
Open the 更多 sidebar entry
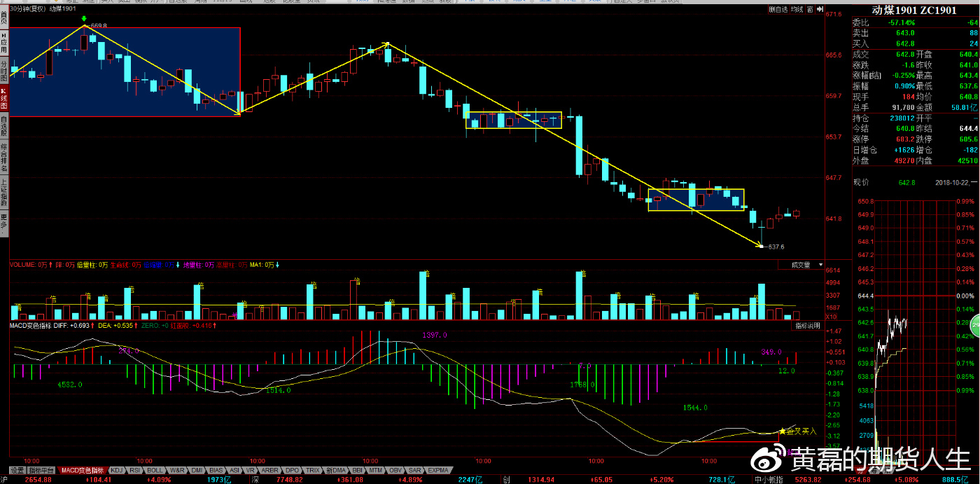3,222
